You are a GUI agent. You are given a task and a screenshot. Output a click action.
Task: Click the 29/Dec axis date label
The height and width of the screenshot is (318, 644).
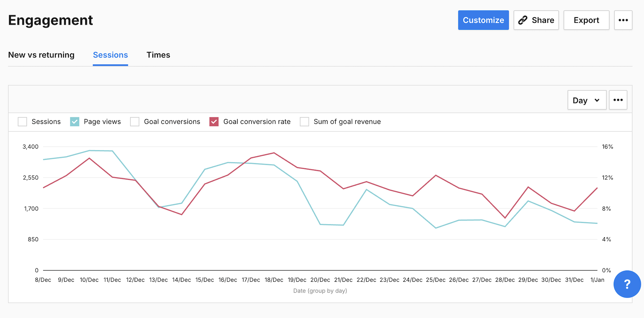[x=528, y=280]
